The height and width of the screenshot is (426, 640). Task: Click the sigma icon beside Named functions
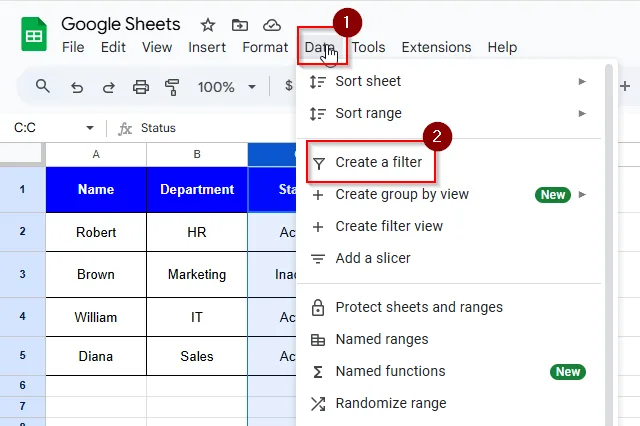(x=318, y=372)
